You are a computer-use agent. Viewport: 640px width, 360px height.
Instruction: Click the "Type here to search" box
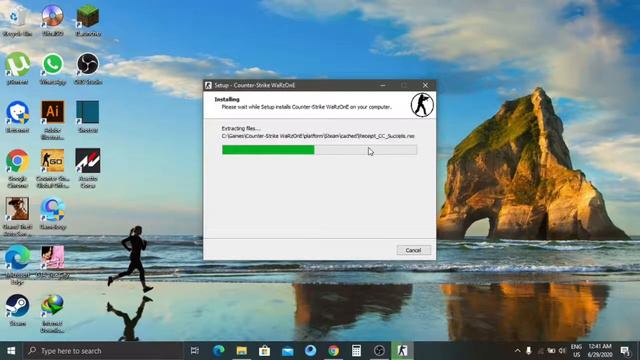click(x=103, y=351)
